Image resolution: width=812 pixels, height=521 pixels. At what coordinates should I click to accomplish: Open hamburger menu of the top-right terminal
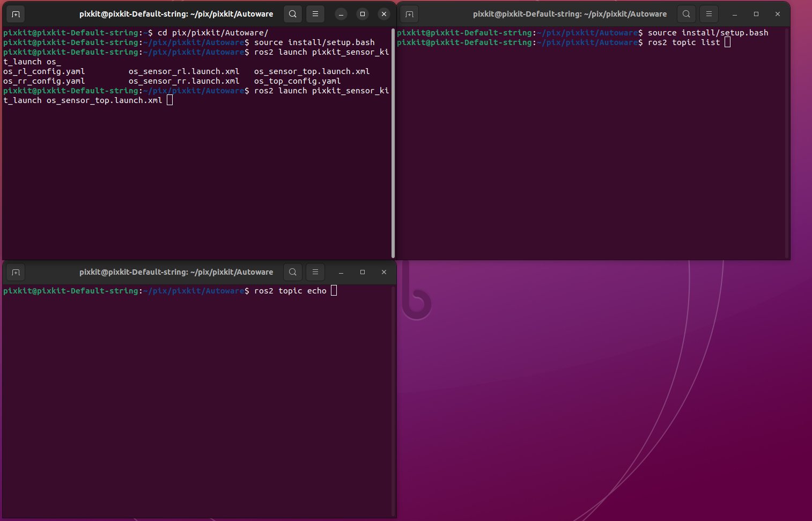pos(709,14)
